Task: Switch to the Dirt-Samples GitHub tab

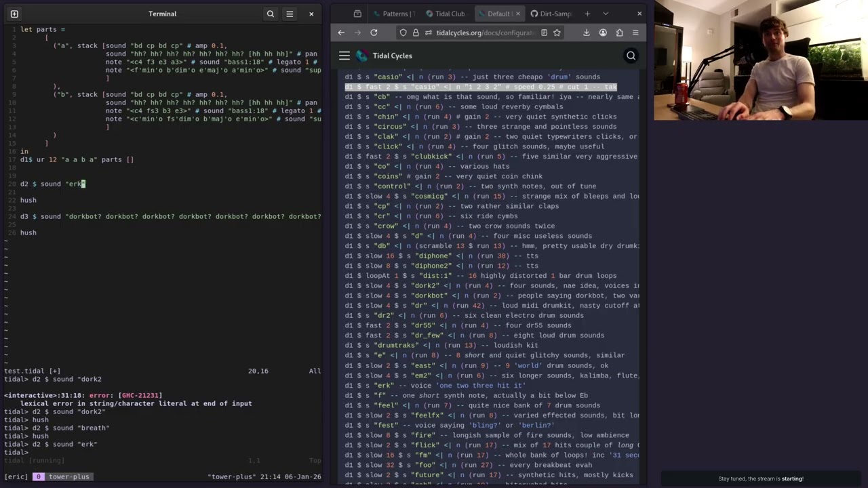Action: click(x=552, y=14)
